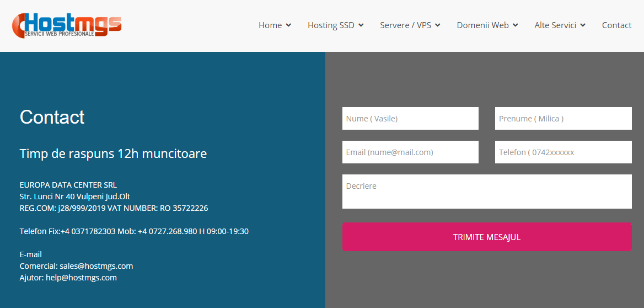Open the Alte Servici menu
644x308 pixels.
point(555,25)
